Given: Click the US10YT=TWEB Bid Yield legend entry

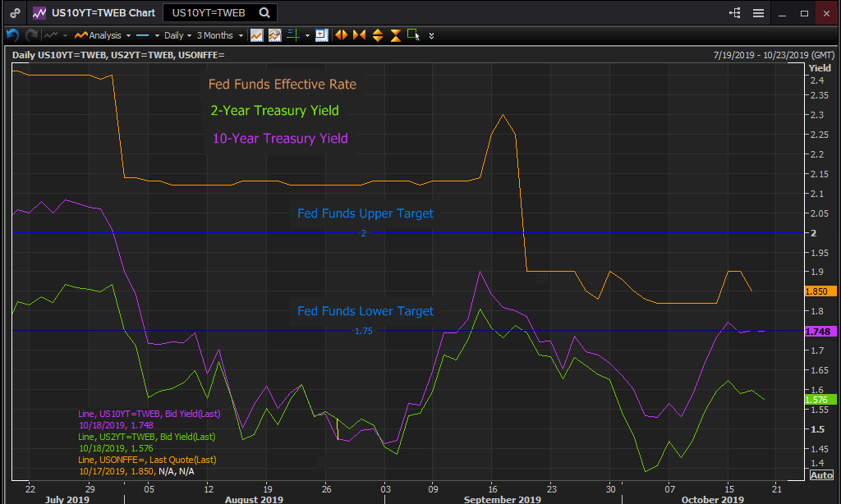Looking at the screenshot, I should (x=149, y=414).
